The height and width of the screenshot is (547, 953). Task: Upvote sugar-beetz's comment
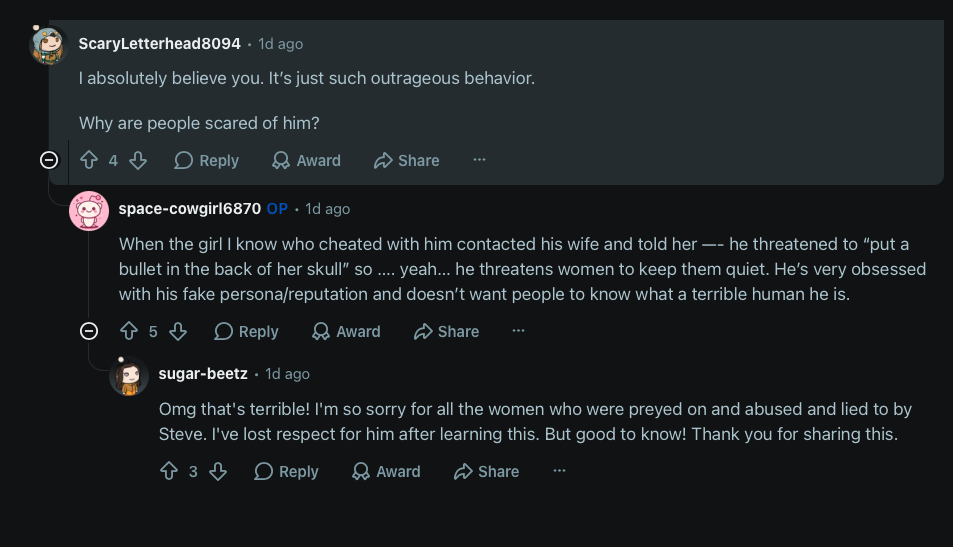pyautogui.click(x=169, y=471)
